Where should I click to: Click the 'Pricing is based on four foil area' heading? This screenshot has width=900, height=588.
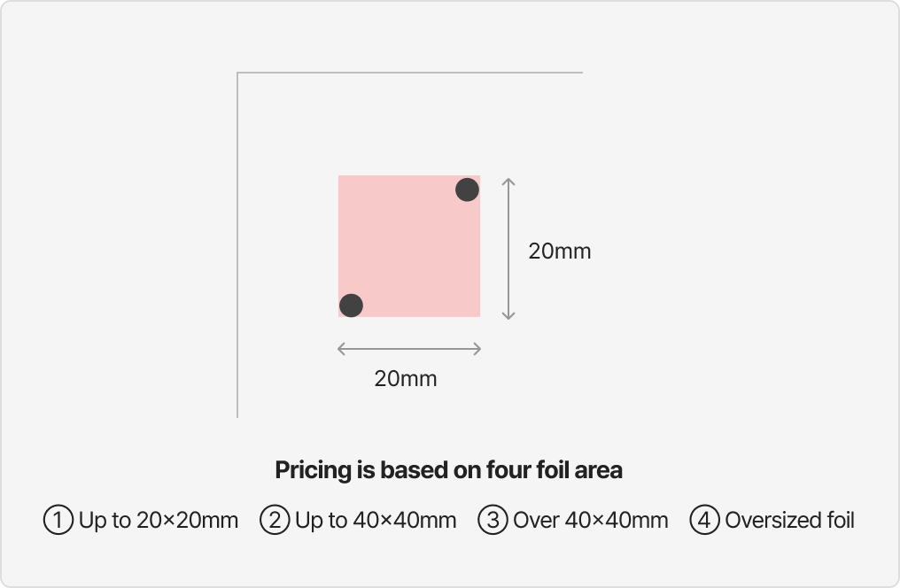click(449, 470)
